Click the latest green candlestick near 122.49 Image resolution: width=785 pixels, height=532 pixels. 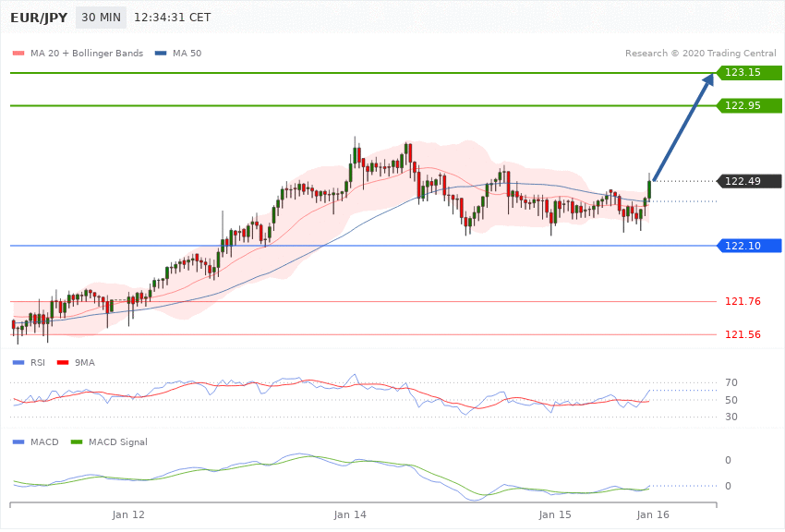click(x=649, y=189)
